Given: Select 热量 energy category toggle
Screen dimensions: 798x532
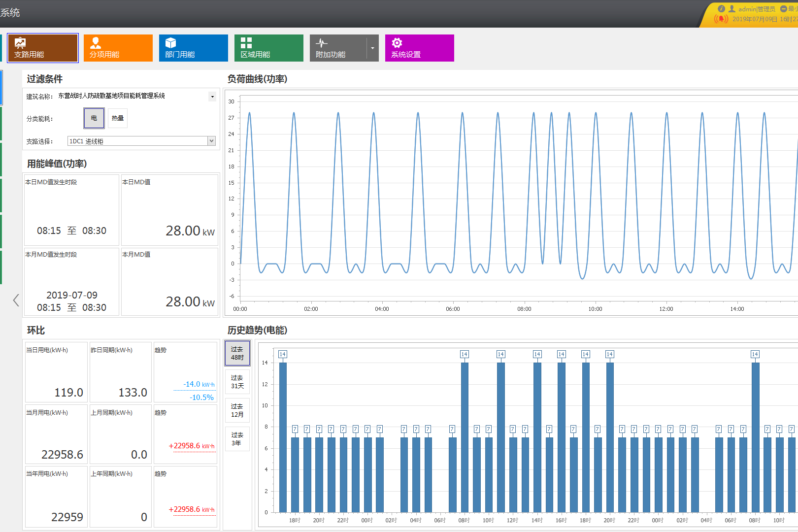Looking at the screenshot, I should [118, 118].
